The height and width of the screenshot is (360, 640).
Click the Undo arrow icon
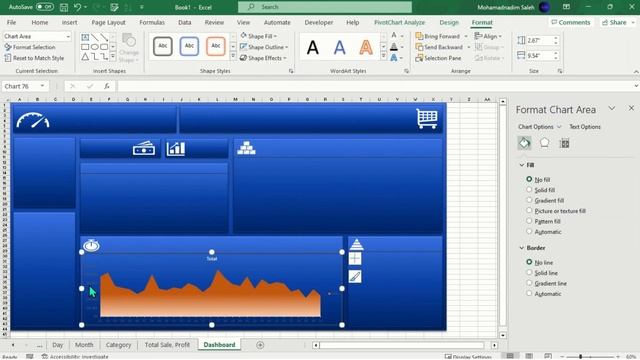point(78,7)
